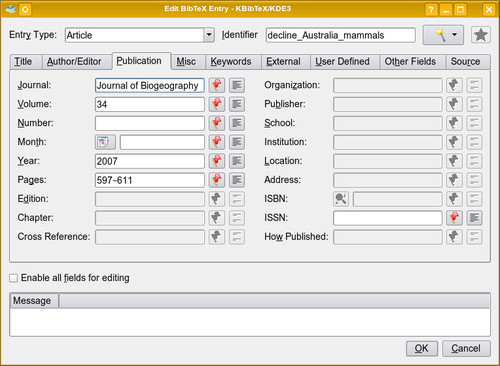
Task: Select the Publication tab
Action: pyautogui.click(x=142, y=61)
